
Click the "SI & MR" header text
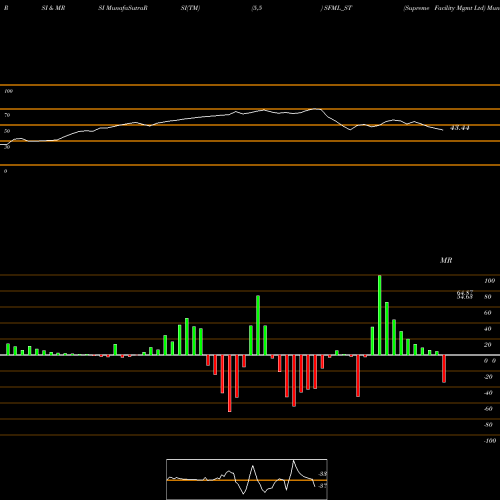pyautogui.click(x=53, y=8)
